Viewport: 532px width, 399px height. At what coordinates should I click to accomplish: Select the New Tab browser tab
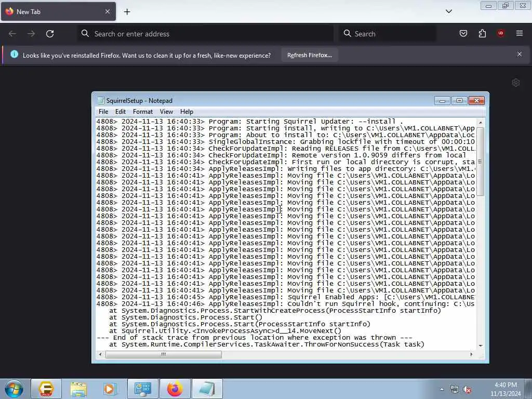coord(58,11)
